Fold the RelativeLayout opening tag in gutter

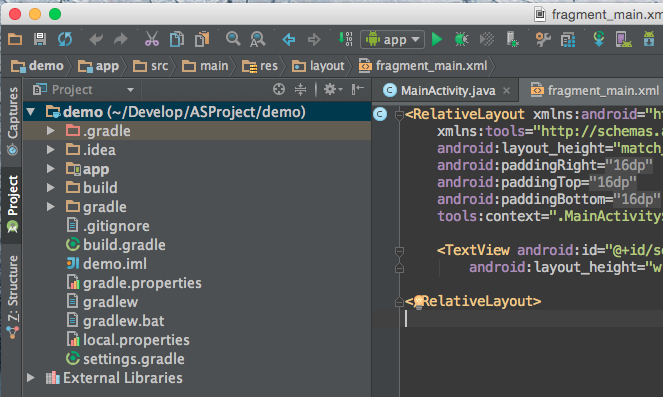point(399,115)
